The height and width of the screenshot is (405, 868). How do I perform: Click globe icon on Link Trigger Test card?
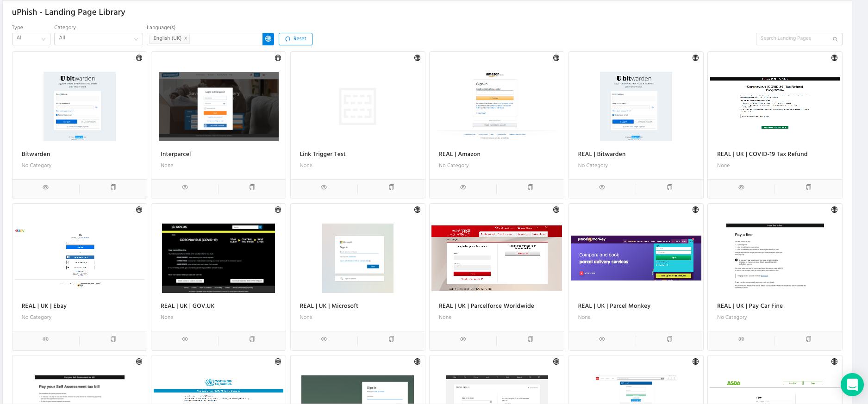point(417,58)
